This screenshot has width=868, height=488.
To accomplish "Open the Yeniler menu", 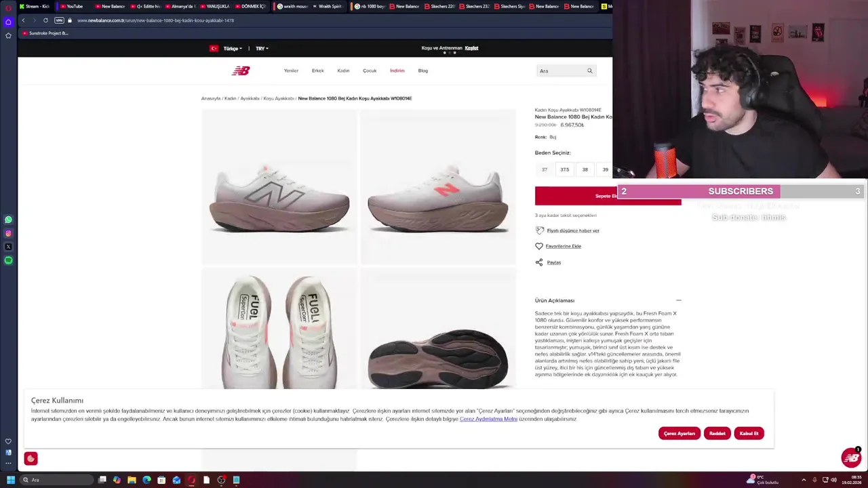I will tap(291, 70).
